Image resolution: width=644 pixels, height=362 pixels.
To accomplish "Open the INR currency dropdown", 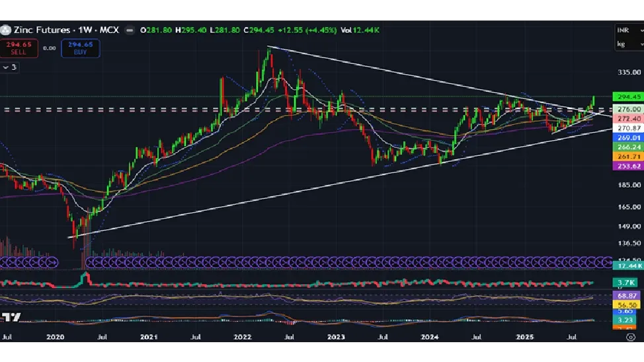I will click(624, 30).
